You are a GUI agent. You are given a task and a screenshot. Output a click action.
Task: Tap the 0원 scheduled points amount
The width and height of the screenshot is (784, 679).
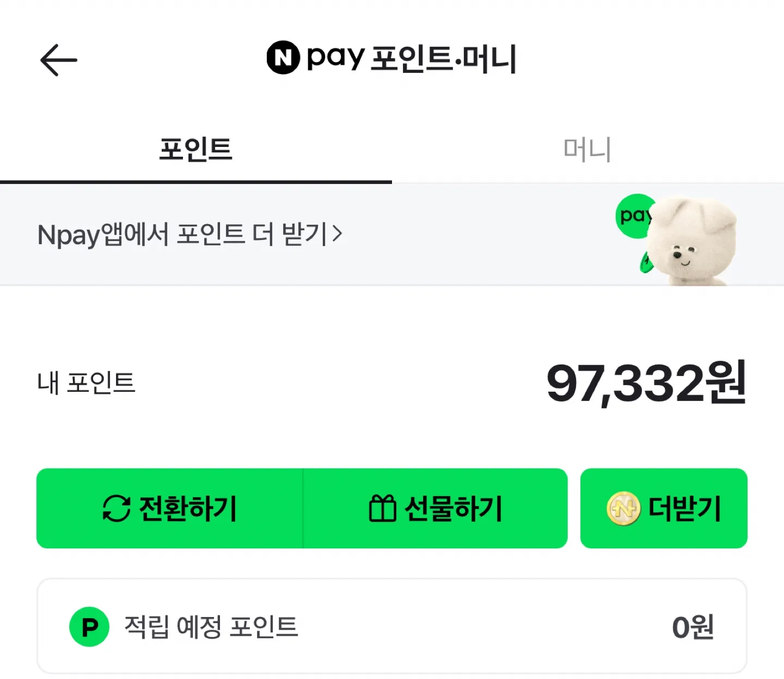coord(693,627)
